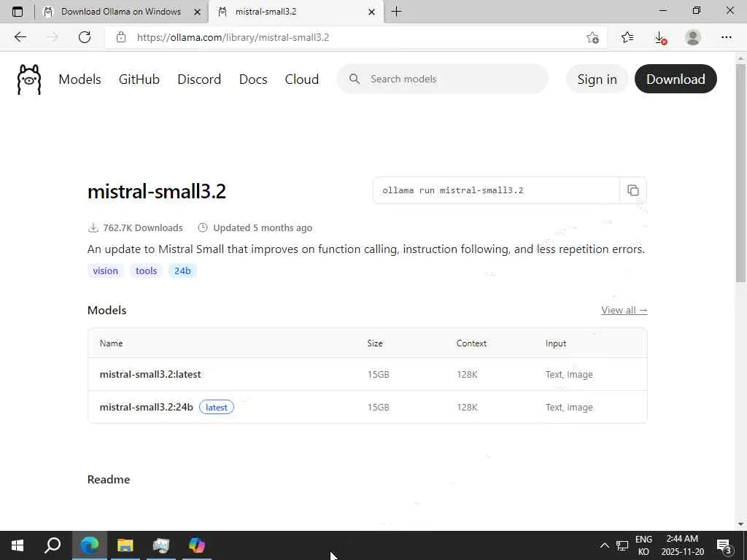Click the Readme heading
The height and width of the screenshot is (560, 747).
[x=109, y=479]
